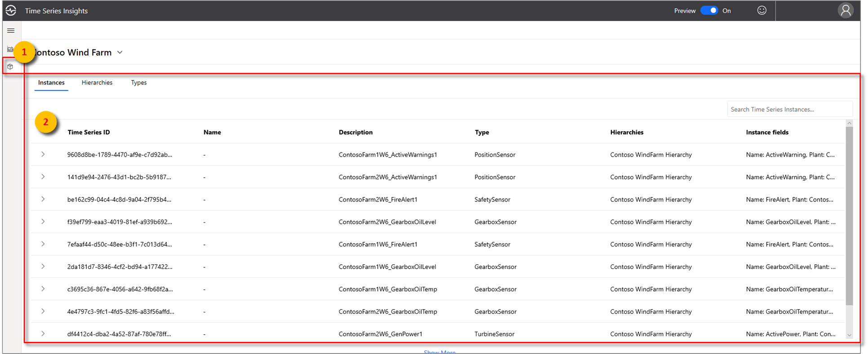Open the user account avatar
Image resolution: width=868 pixels, height=354 pixels.
845,10
